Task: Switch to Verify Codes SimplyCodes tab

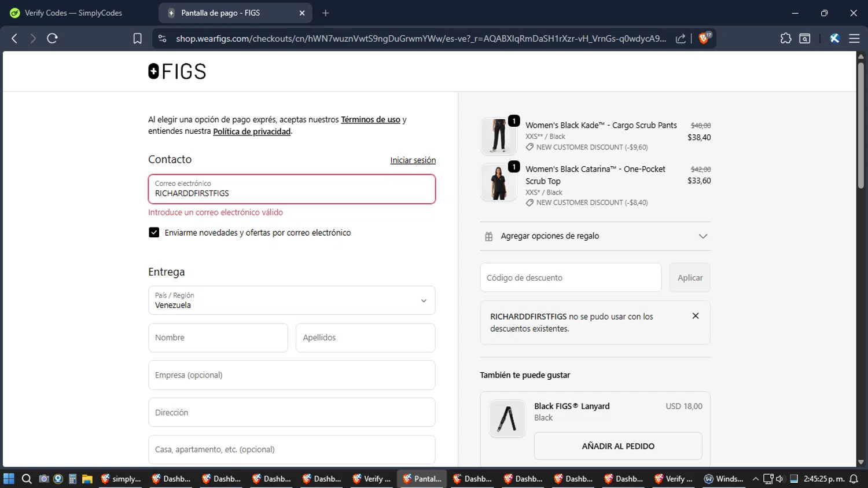Action: 73,13
